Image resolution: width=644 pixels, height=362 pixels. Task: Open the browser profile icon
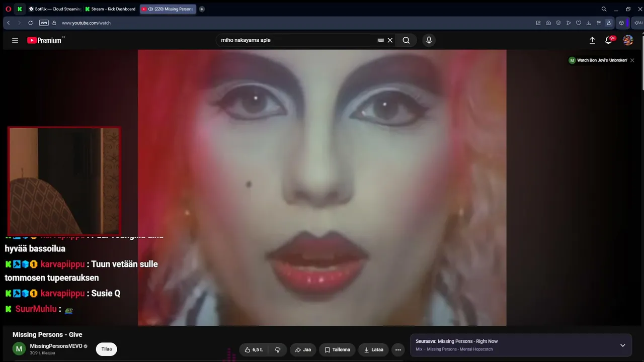609,23
